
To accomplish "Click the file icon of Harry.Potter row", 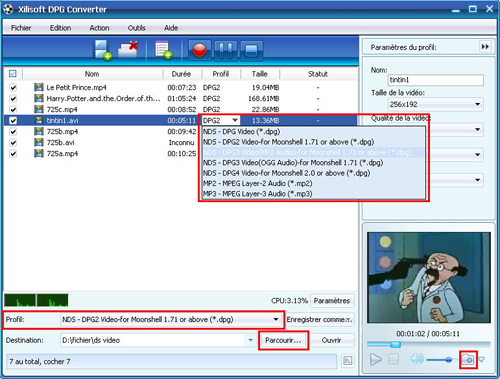I will point(39,98).
